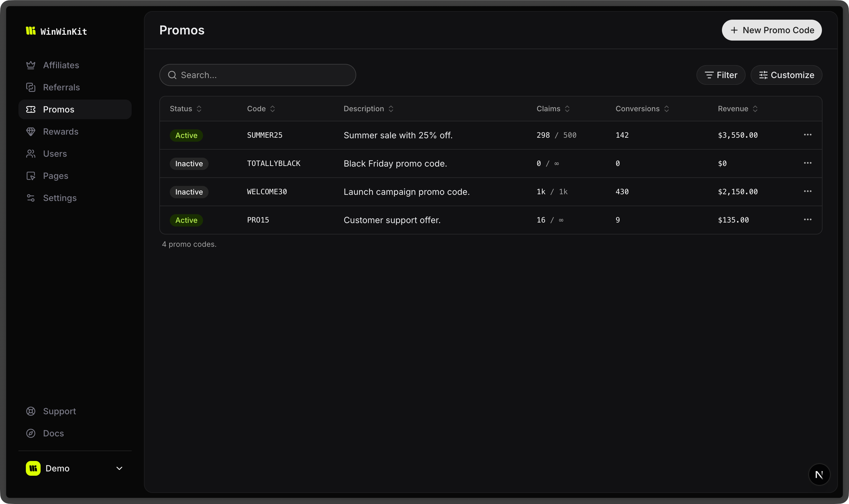Open the Filter options
This screenshot has width=849, height=504.
point(720,75)
